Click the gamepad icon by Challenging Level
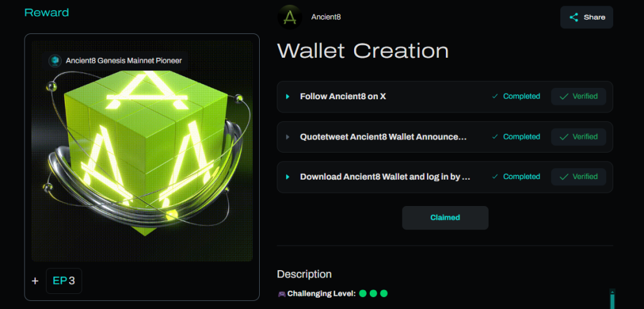This screenshot has width=644, height=309. (x=282, y=294)
